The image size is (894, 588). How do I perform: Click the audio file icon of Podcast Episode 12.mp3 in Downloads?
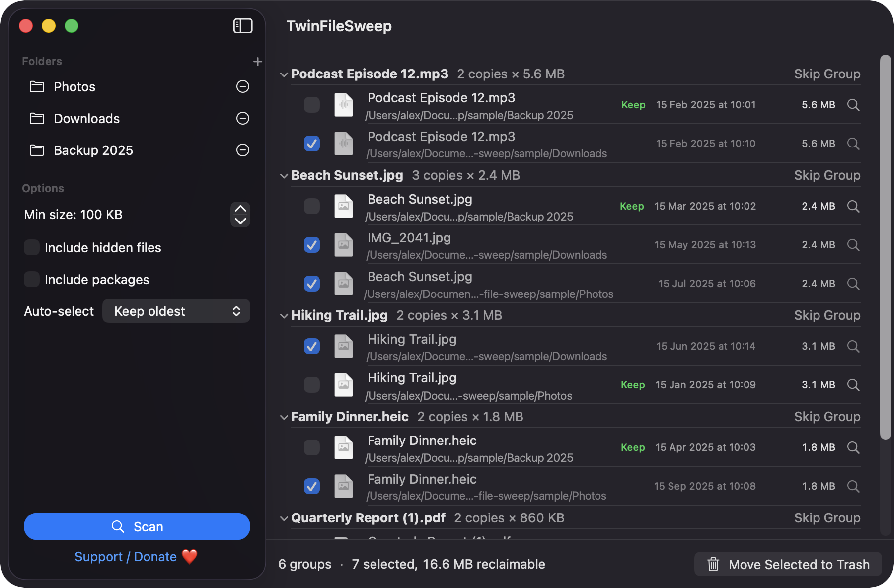pos(344,144)
